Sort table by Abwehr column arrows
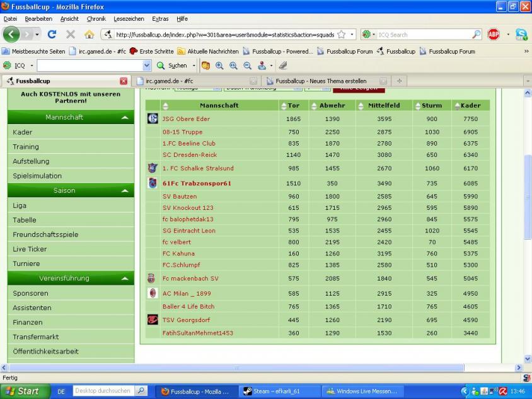This screenshot has width=532, height=399. pos(314,106)
